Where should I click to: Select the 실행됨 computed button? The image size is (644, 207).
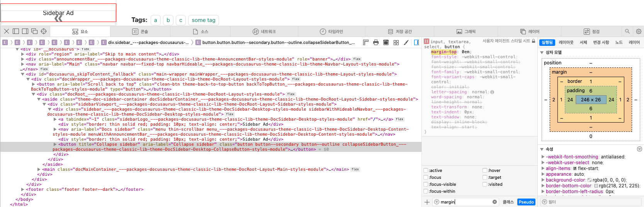tap(547, 42)
